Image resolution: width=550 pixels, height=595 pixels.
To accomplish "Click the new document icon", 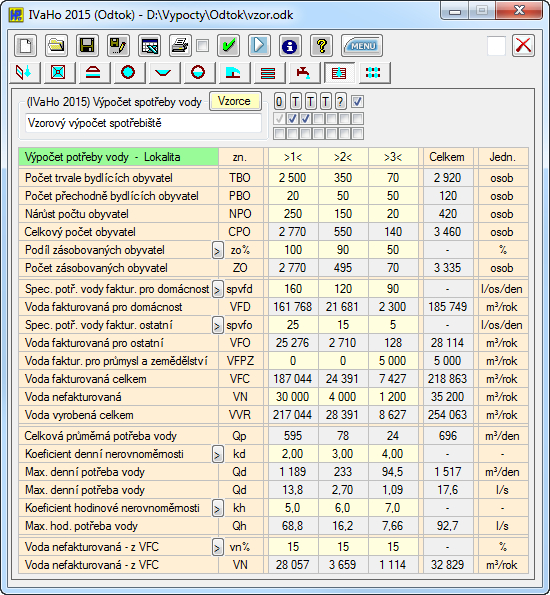I will [25, 46].
